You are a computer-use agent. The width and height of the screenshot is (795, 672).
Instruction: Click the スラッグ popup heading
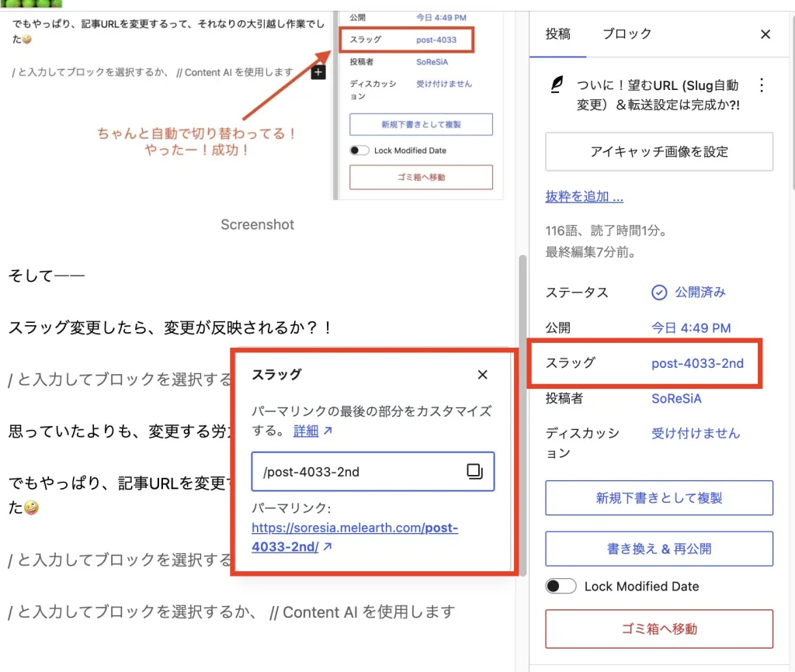[x=277, y=375]
